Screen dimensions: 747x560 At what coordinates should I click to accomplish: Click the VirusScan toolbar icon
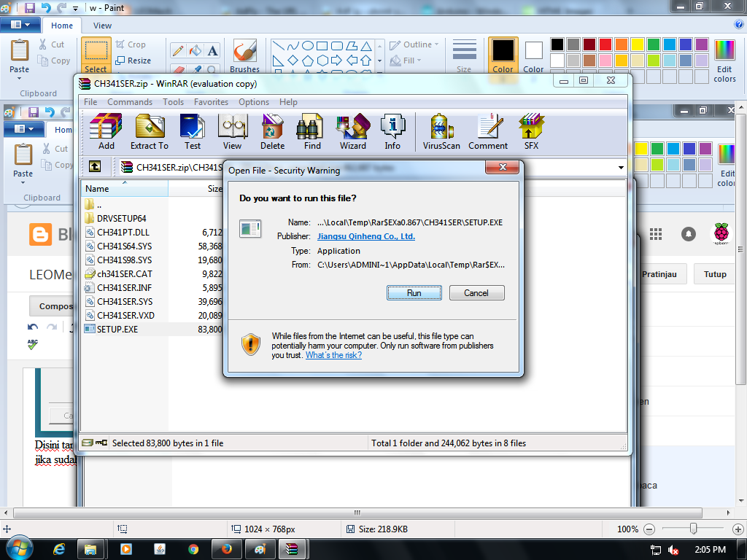(x=441, y=132)
